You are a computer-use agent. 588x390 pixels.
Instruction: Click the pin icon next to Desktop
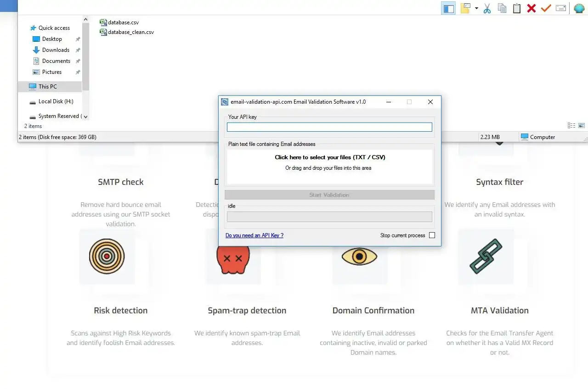[78, 39]
